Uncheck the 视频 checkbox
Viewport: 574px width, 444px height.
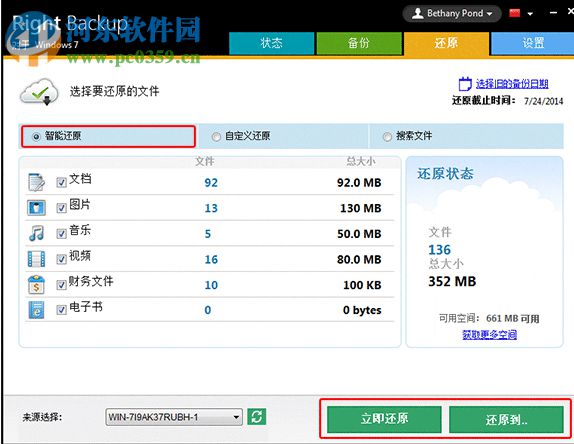click(x=61, y=259)
